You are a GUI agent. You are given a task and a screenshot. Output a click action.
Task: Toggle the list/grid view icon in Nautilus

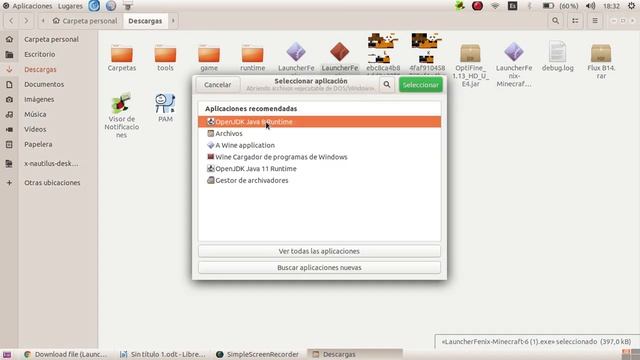[575, 21]
